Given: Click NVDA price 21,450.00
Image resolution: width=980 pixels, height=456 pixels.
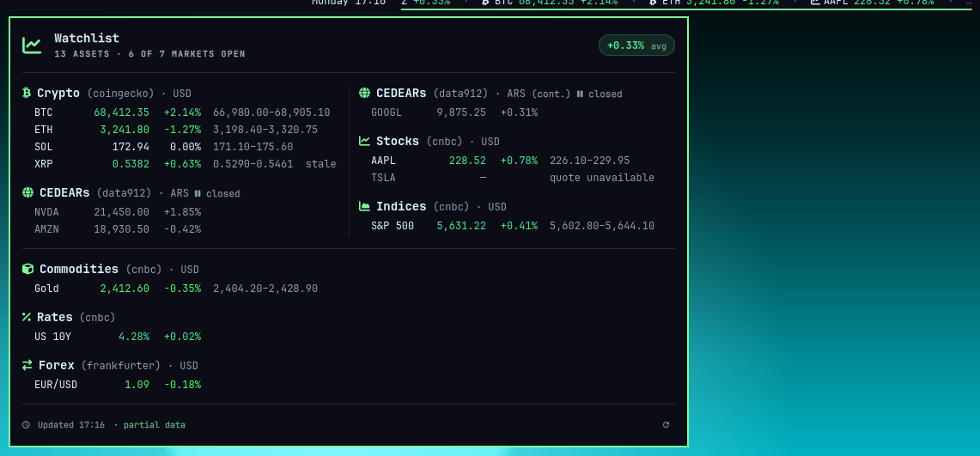Looking at the screenshot, I should 121,212.
